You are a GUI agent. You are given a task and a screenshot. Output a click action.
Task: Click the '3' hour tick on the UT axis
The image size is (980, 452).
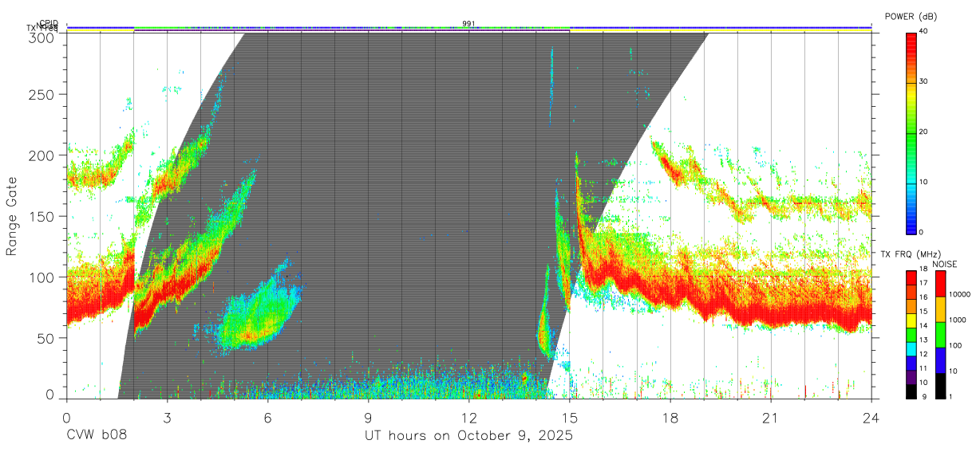tap(167, 417)
